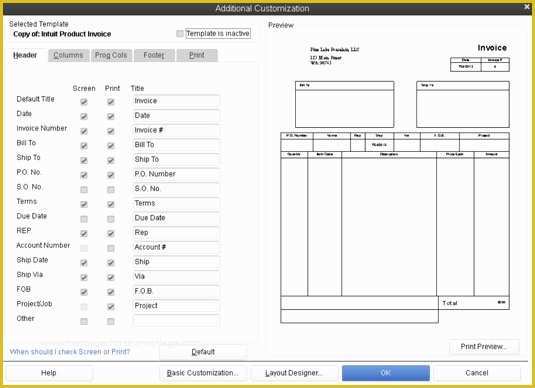Click the F.O.B. title field

click(176, 291)
